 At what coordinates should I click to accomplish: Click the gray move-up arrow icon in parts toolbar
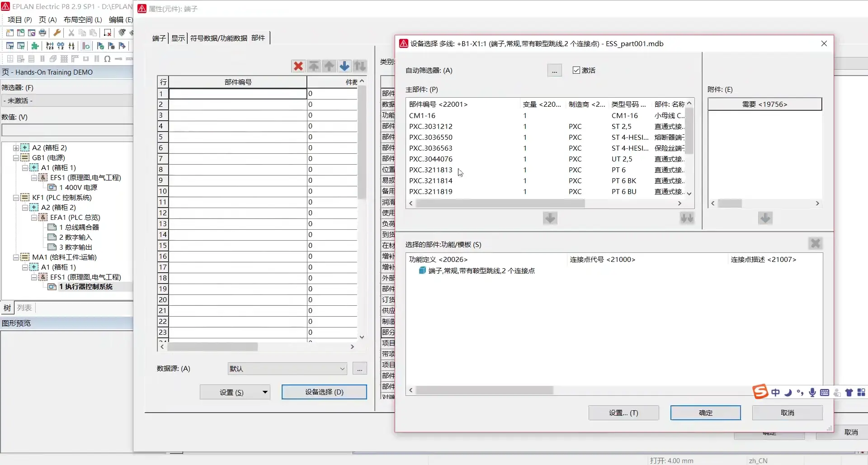[329, 66]
